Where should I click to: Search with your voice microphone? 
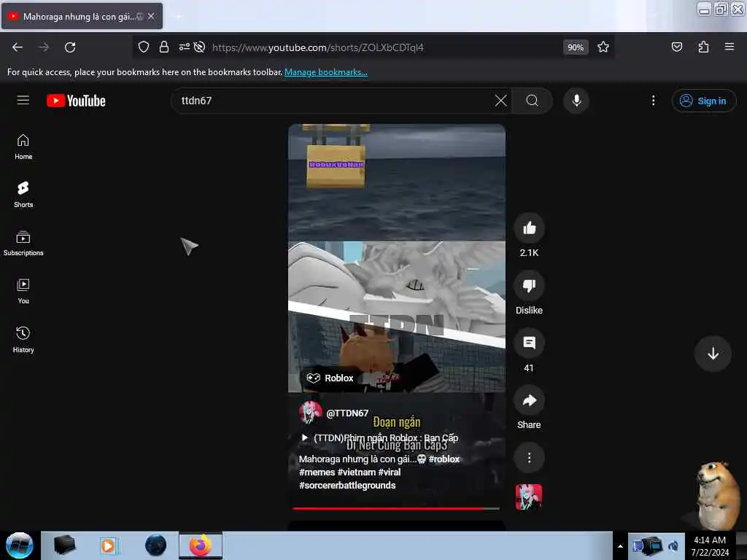click(x=576, y=101)
